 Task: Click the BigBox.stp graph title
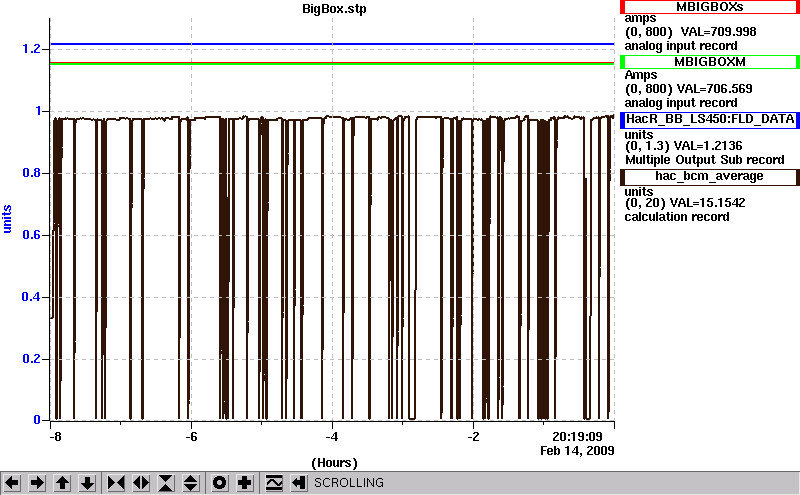coord(334,9)
